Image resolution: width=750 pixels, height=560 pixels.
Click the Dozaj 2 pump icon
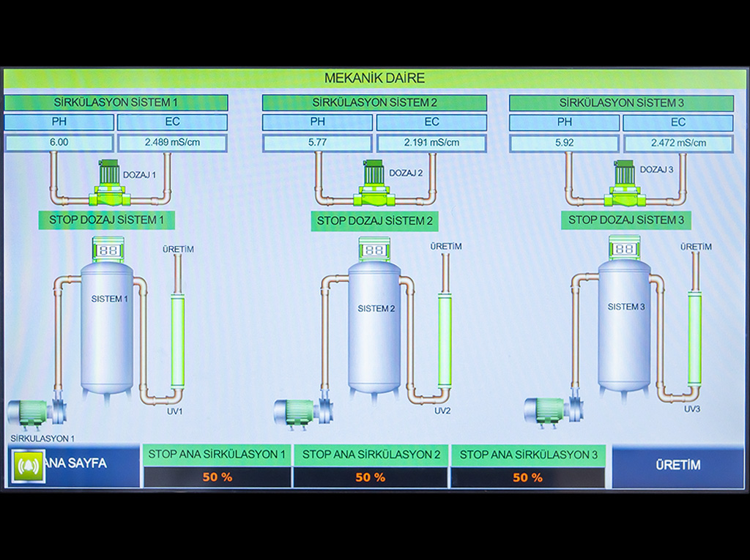(x=374, y=185)
